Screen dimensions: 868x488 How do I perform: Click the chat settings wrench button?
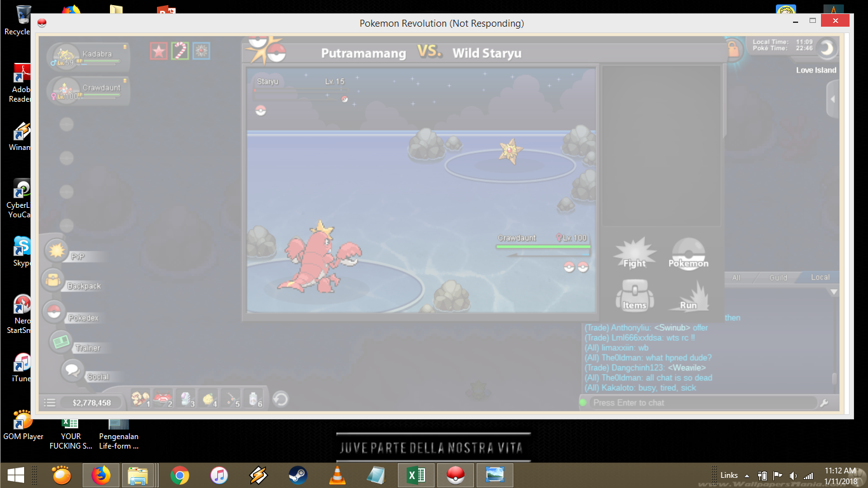tap(824, 403)
